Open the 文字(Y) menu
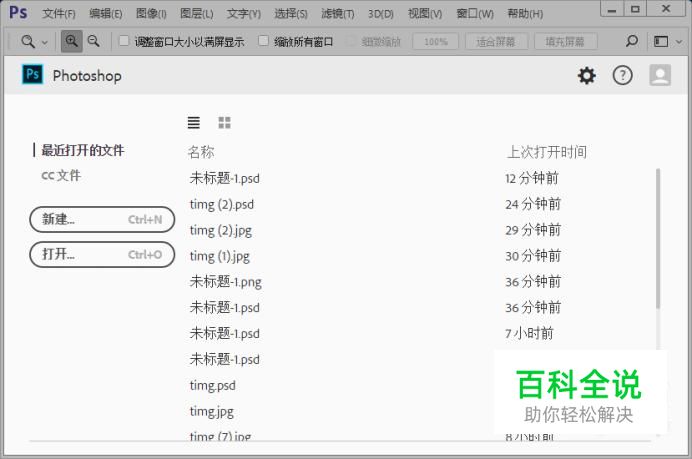The image size is (692, 459). tap(244, 14)
